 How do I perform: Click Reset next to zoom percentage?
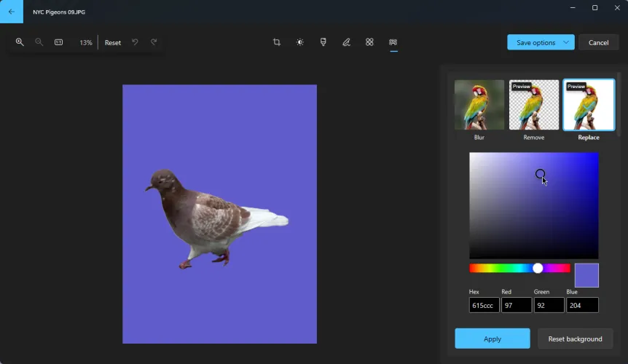tap(113, 42)
